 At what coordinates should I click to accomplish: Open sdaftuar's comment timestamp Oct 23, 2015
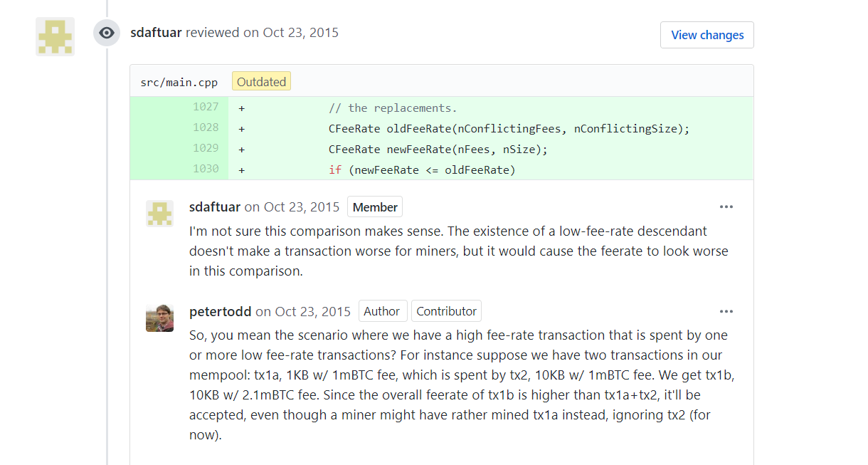302,207
